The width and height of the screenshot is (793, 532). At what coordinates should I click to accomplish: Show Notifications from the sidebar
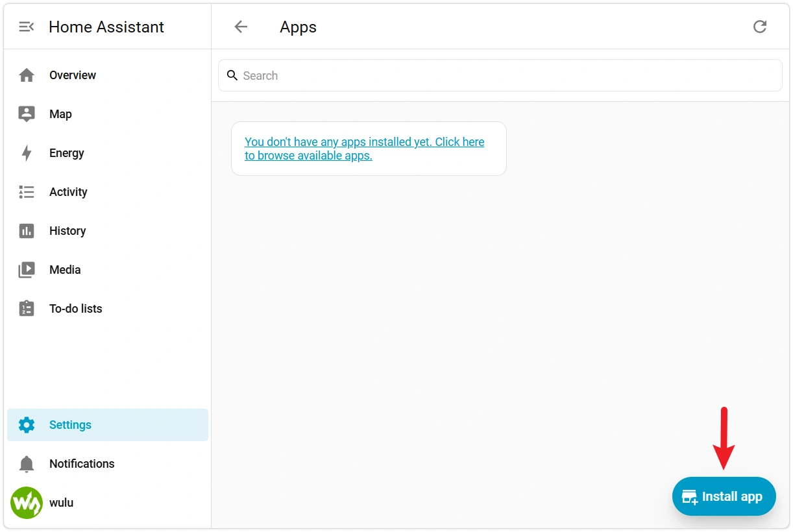click(108, 464)
